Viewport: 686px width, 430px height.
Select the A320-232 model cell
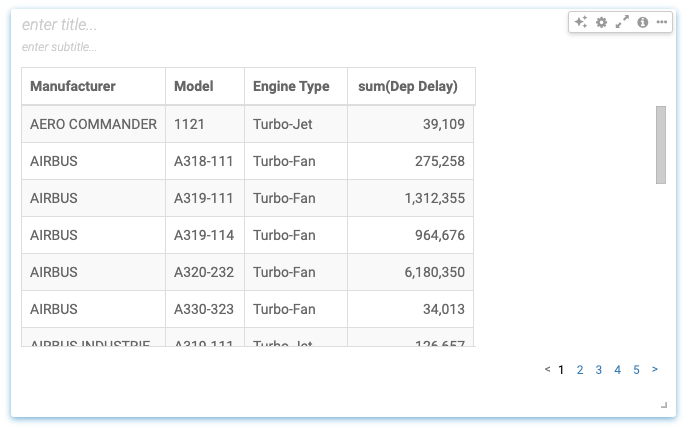click(205, 272)
